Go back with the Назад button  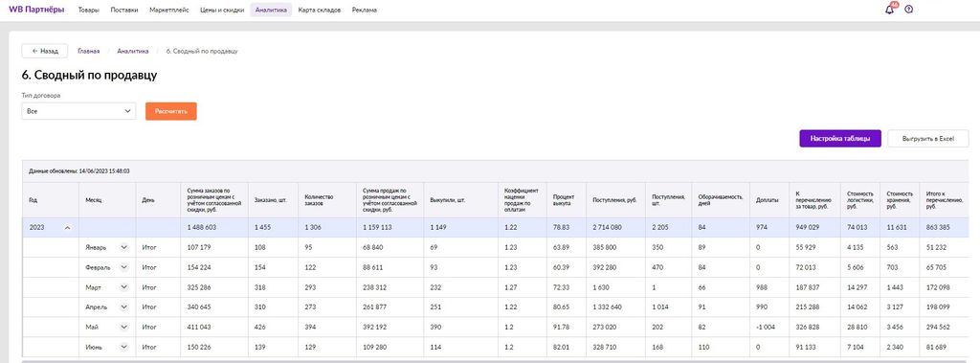tap(45, 51)
